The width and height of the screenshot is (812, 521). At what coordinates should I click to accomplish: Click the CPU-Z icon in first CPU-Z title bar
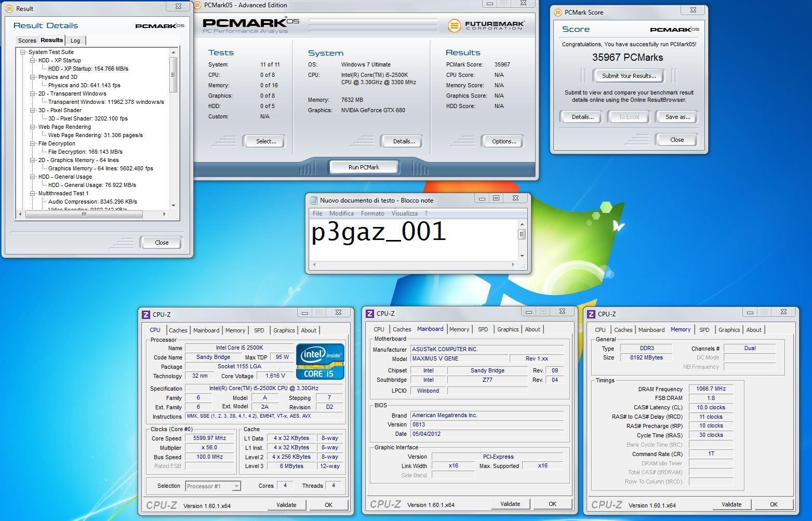point(146,314)
